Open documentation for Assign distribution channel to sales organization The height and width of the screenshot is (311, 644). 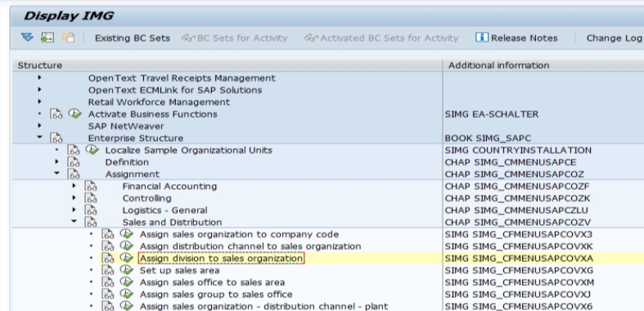pos(108,246)
